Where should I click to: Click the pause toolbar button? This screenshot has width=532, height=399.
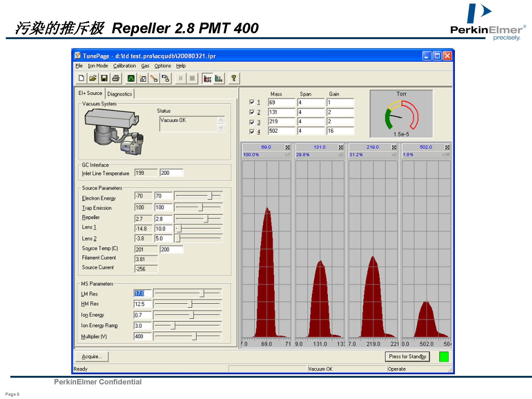coord(181,78)
